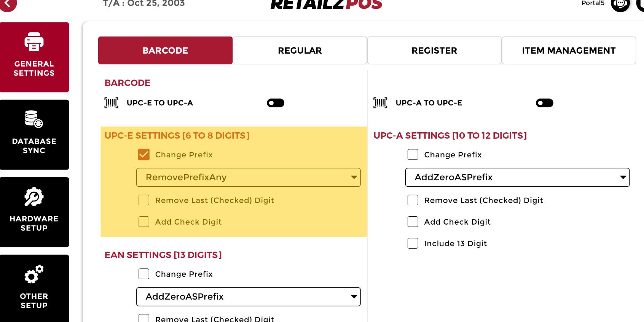Enable the UPC-E TO UPC-A switch
The width and height of the screenshot is (644, 322).
tap(276, 103)
